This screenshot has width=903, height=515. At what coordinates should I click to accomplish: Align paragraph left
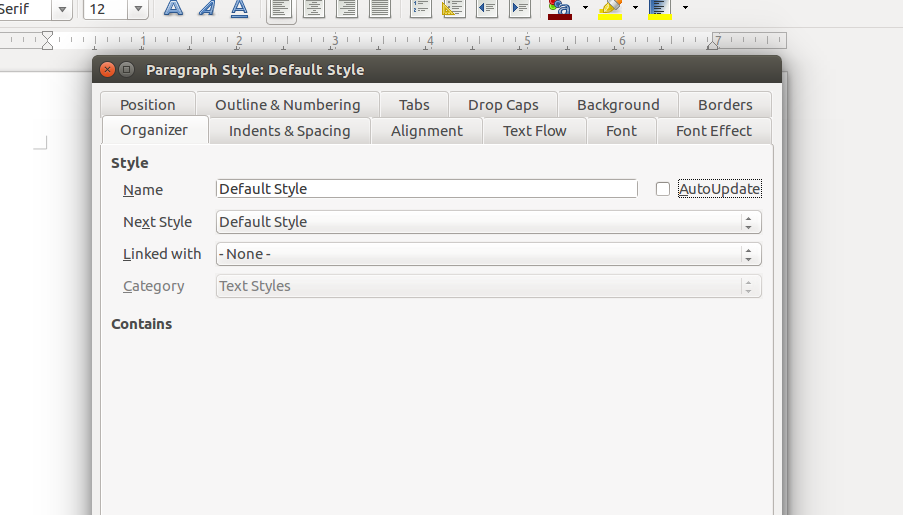282,9
